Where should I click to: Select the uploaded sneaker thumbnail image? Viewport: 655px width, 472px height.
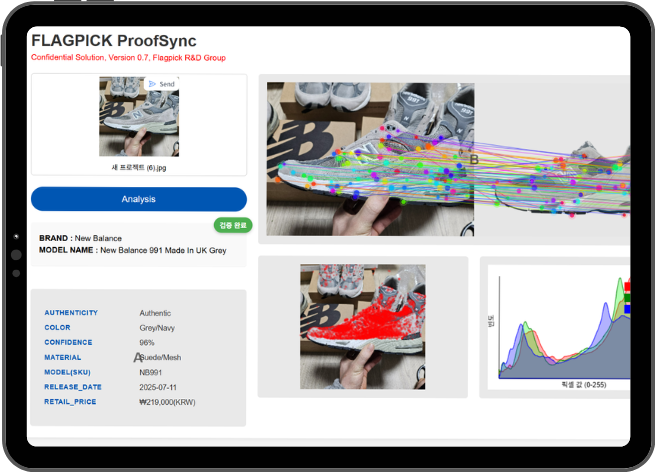pos(139,117)
